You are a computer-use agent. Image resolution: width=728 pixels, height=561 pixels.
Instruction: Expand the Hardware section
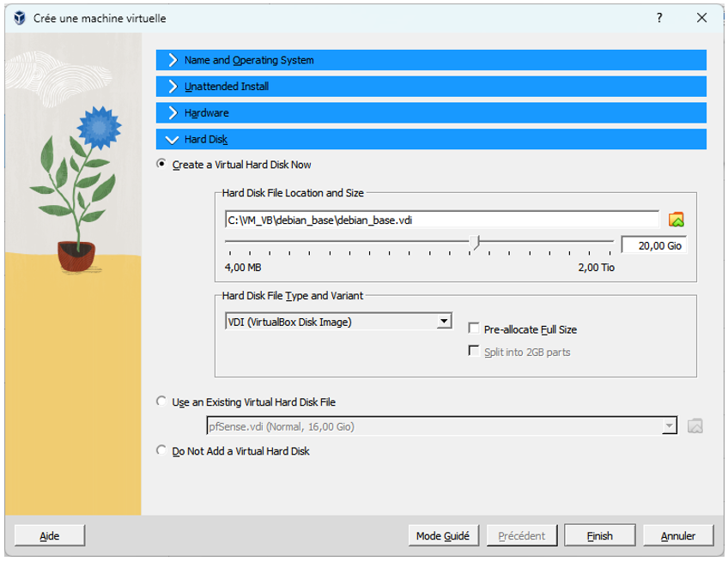pos(431,112)
